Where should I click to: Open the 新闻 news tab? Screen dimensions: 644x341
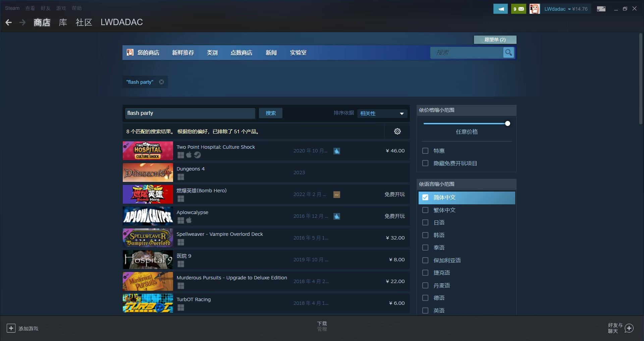point(271,53)
